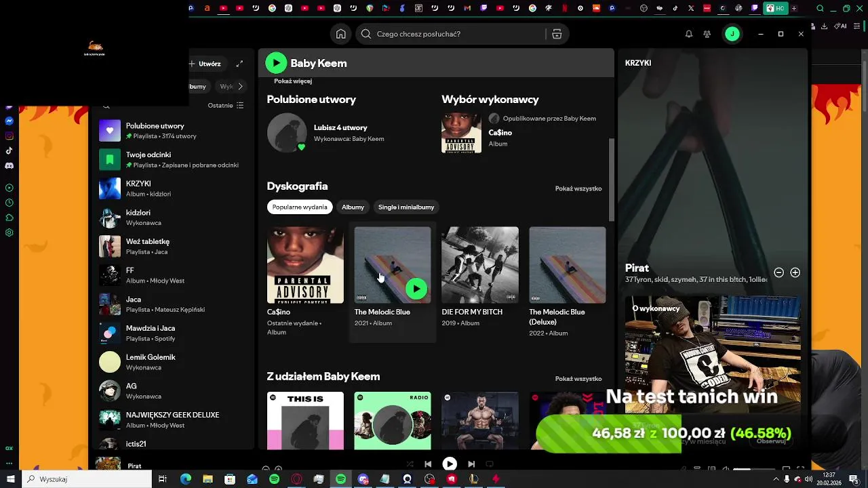
Task: Show more library filters chevron
Action: 240,86
